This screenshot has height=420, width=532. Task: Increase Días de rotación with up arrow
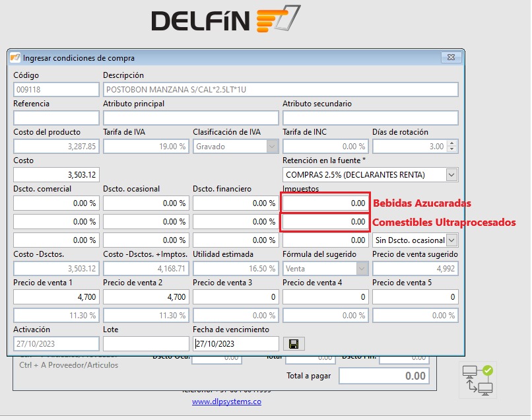tap(451, 143)
